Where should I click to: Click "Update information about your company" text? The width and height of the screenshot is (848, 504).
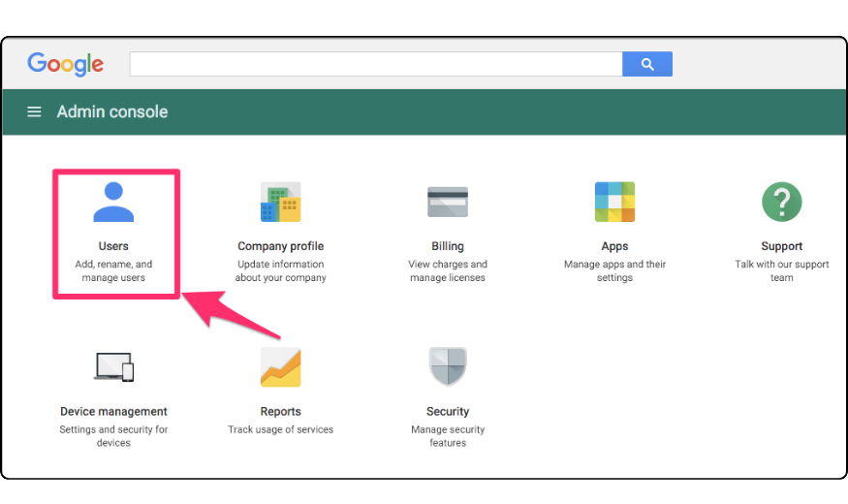point(280,270)
